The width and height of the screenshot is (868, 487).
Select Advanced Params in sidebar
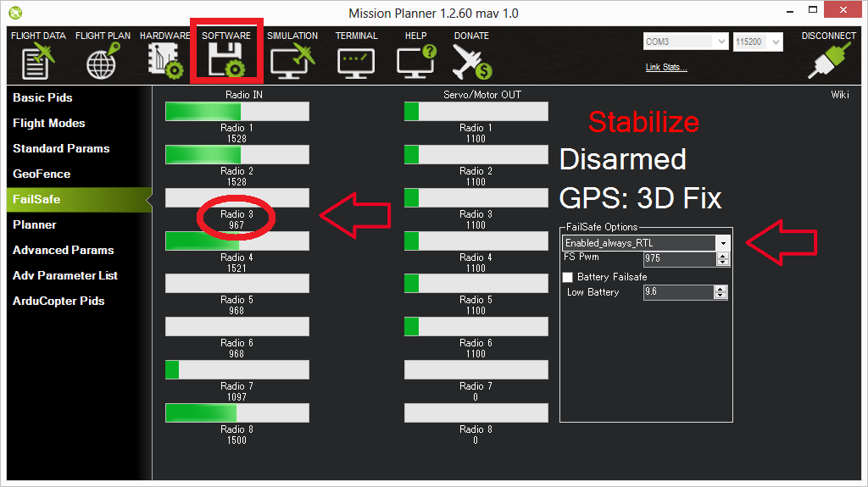[x=63, y=250]
